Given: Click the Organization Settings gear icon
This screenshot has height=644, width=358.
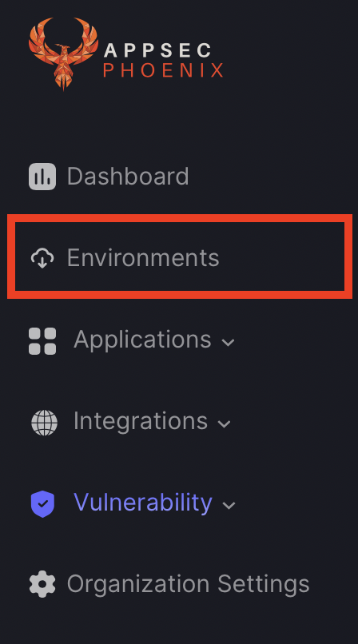Looking at the screenshot, I should pos(42,585).
